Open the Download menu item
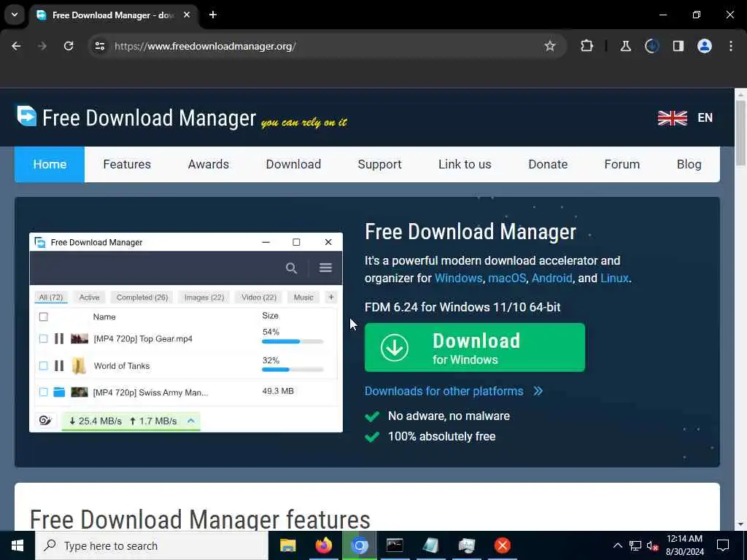Screen dimensions: 747x560 pyautogui.click(x=293, y=164)
